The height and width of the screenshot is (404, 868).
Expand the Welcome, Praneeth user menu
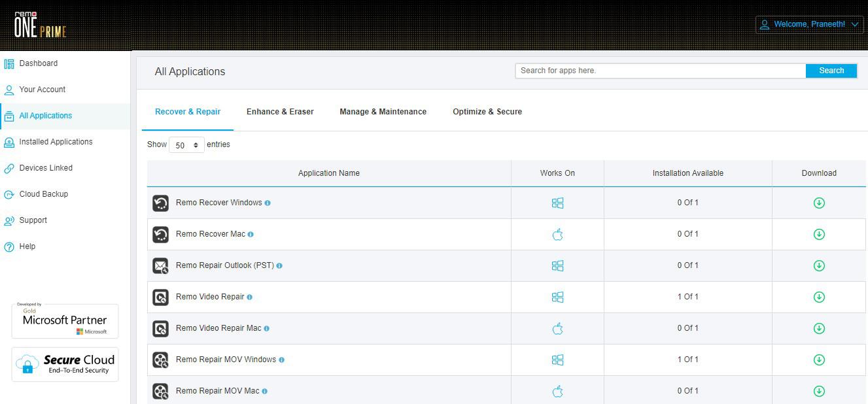[810, 24]
